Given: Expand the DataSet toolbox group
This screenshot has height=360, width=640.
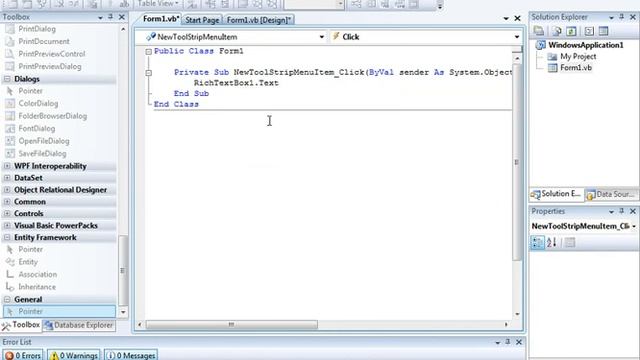Looking at the screenshot, I should (x=7, y=178).
